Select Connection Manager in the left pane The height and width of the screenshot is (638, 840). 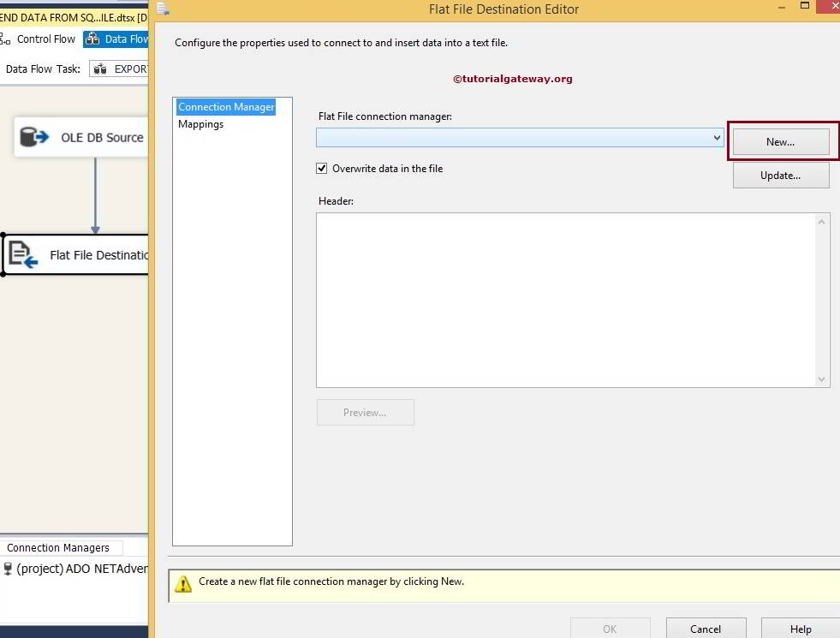pos(225,106)
